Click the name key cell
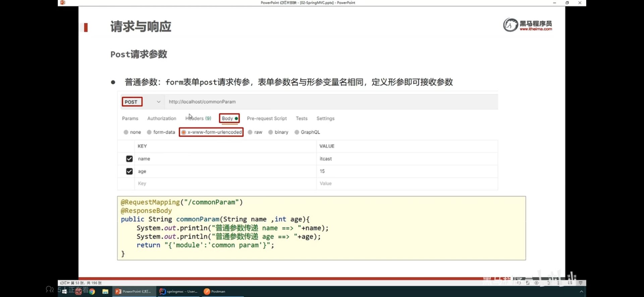644x297 pixels. [x=225, y=159]
